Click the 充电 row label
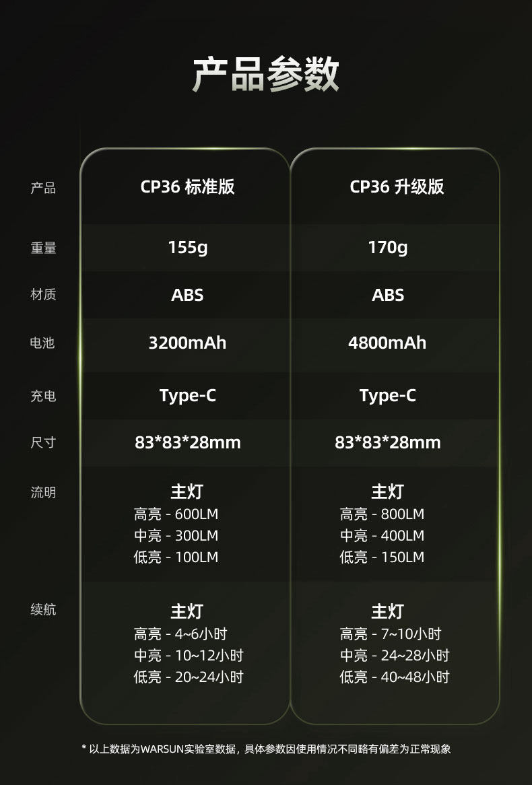Screen dimensions: 532x785 [x=43, y=396]
